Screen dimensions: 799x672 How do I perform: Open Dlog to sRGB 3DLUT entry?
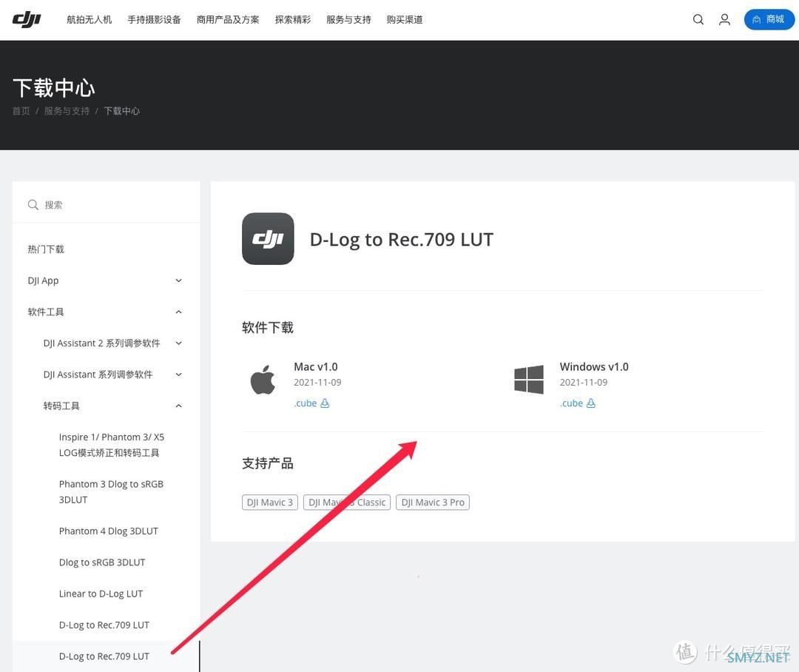click(102, 562)
